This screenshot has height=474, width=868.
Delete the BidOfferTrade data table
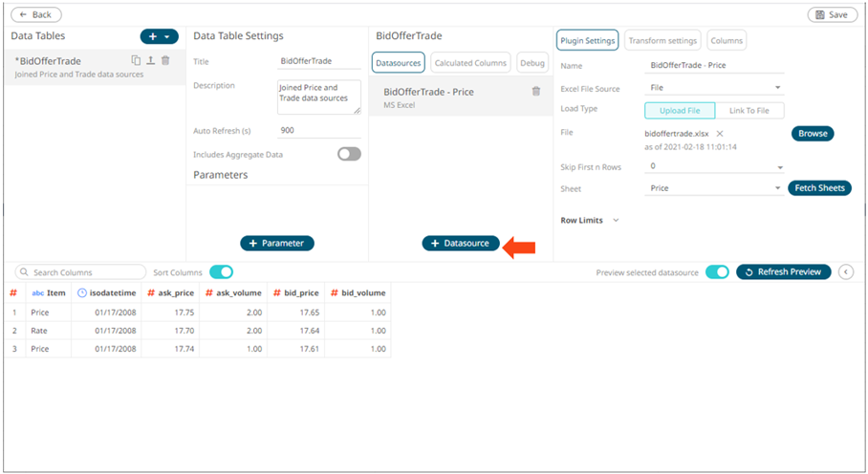coord(165,60)
